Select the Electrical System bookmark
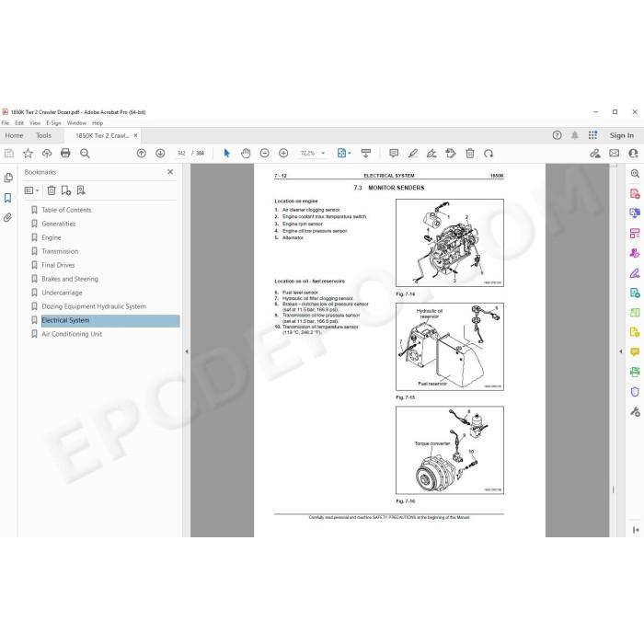 point(65,320)
